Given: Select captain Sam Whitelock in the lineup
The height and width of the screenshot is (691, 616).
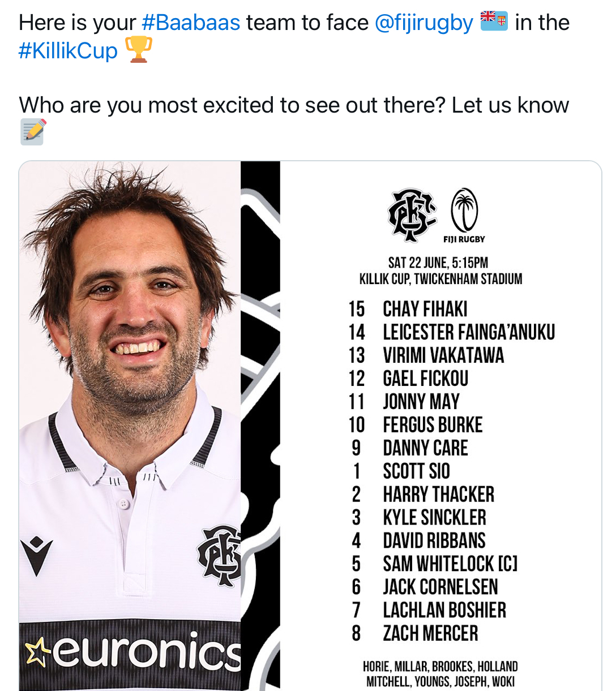Looking at the screenshot, I should 450,564.
